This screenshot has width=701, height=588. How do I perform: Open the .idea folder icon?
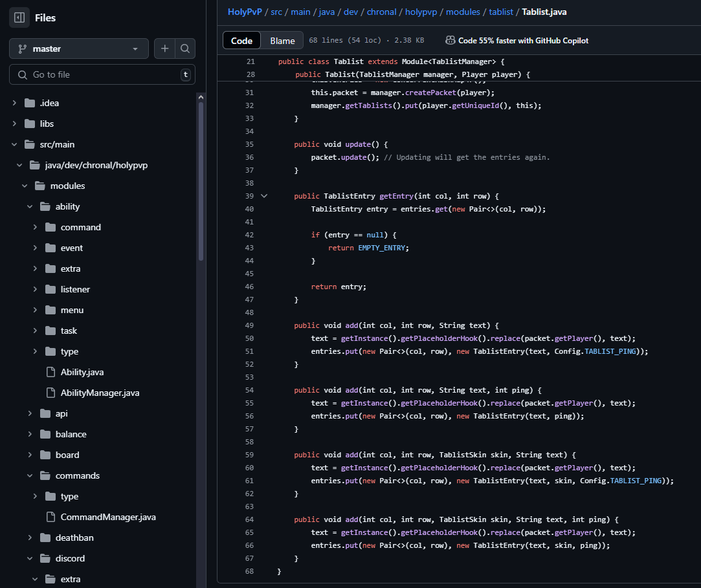click(x=30, y=103)
